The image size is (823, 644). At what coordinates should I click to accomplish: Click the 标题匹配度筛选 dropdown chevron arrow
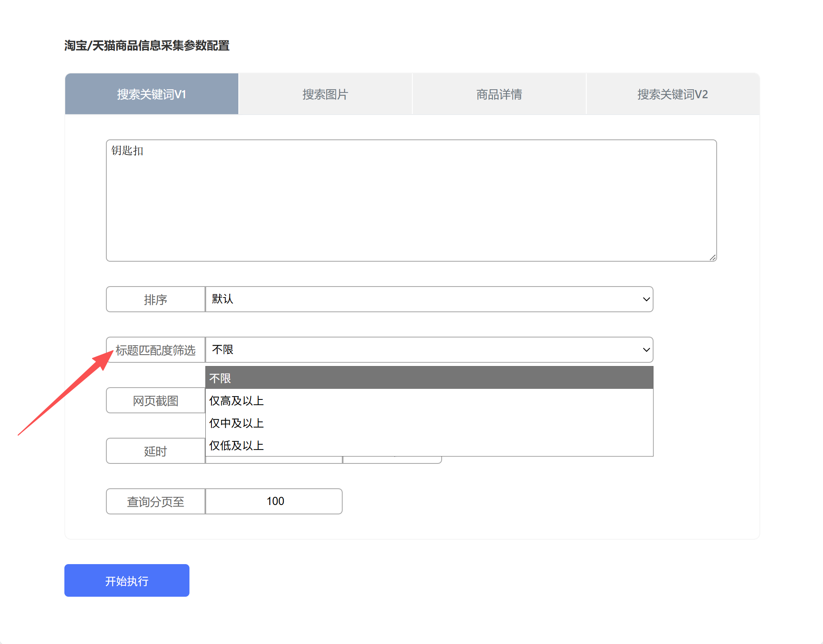(x=646, y=350)
